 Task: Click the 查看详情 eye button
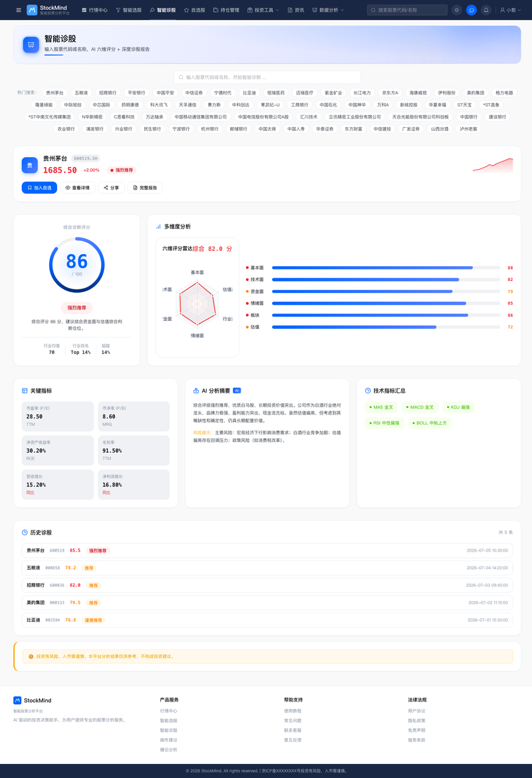pyautogui.click(x=77, y=188)
